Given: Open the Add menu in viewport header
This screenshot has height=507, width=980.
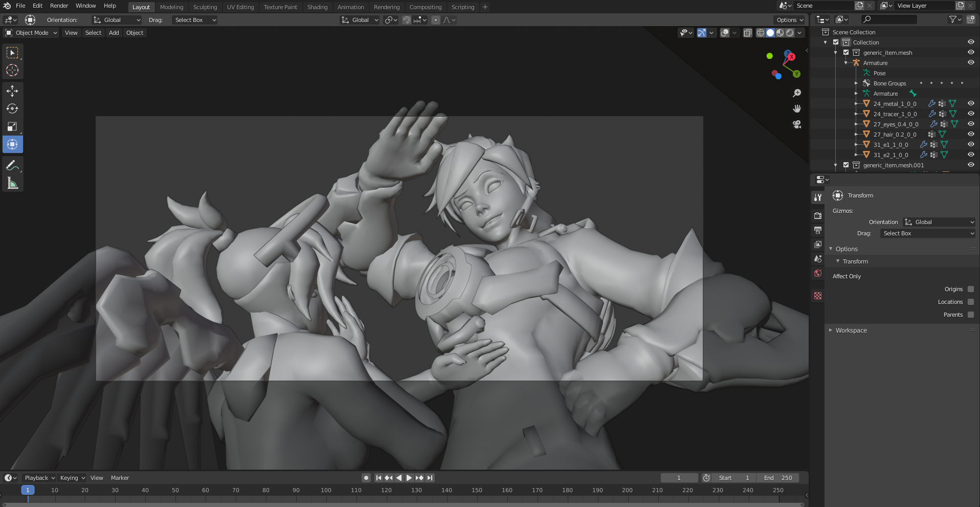Looking at the screenshot, I should click(x=114, y=33).
